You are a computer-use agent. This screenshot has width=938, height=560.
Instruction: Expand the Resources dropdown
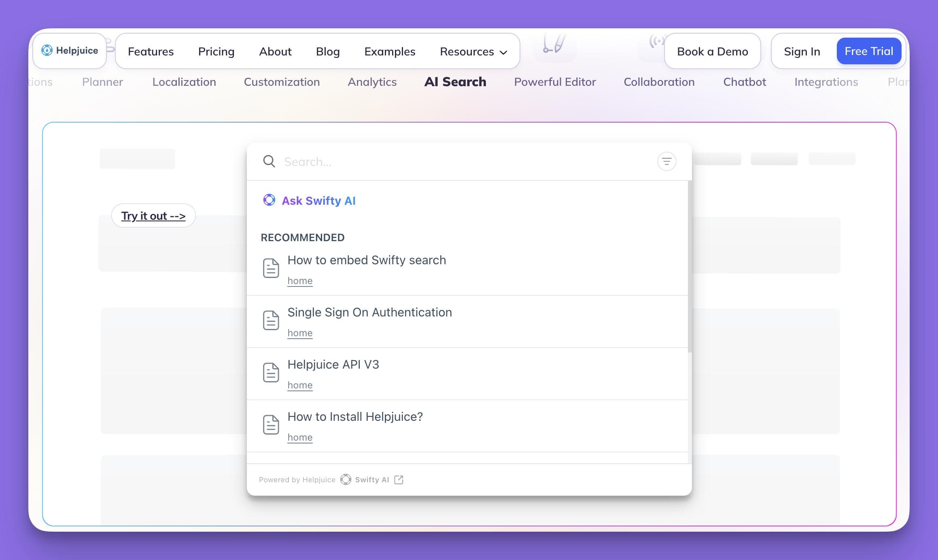(473, 51)
